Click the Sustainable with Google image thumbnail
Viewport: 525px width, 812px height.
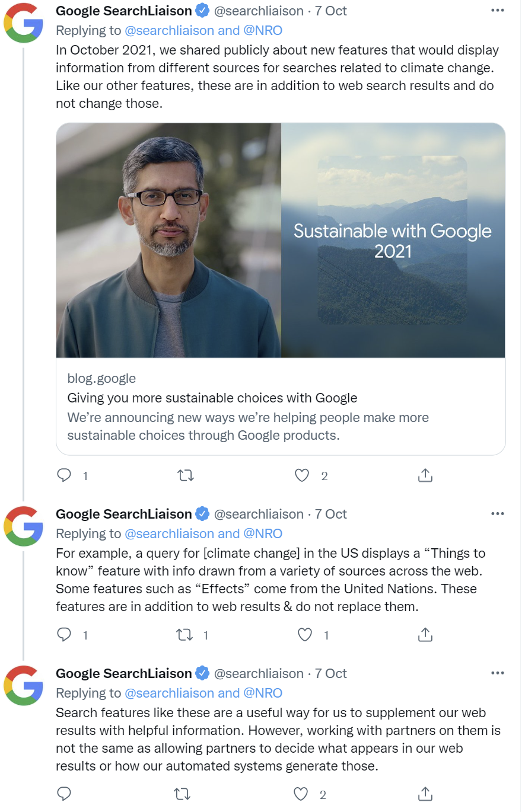coord(393,240)
